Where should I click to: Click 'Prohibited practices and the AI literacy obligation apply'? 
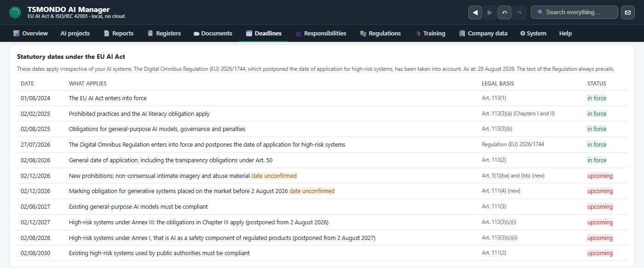tap(139, 114)
